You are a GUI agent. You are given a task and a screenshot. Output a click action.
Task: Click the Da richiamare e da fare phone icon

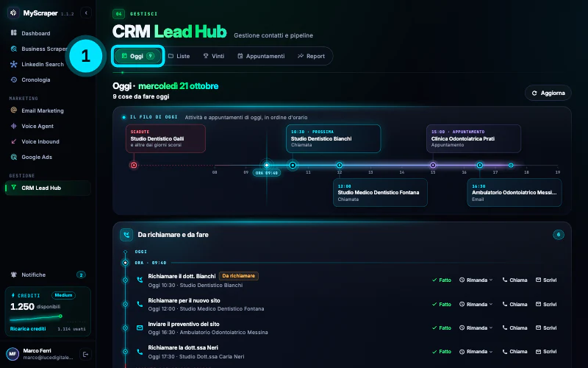(x=126, y=235)
